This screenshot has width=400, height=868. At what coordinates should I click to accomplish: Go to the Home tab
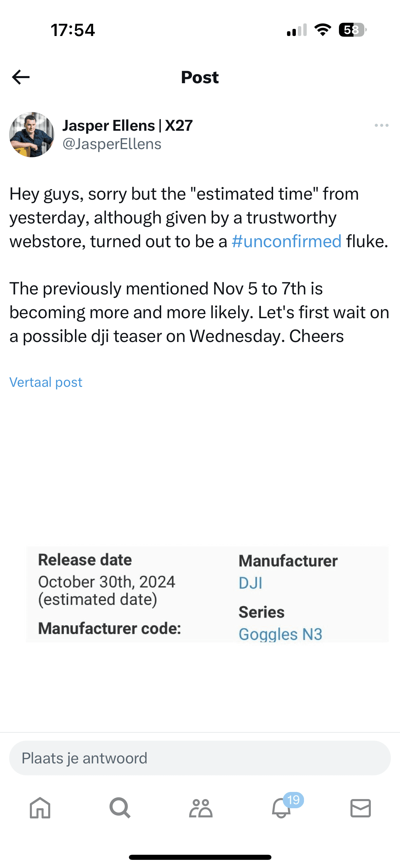click(x=40, y=808)
